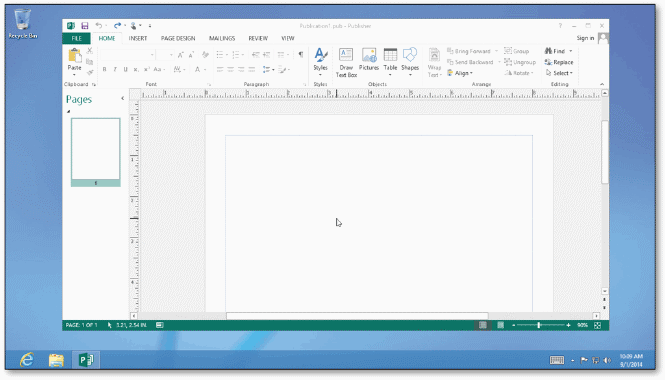Screen dimensions: 665x380
Task: Click the Decrease Indent icon
Action: tap(256, 55)
